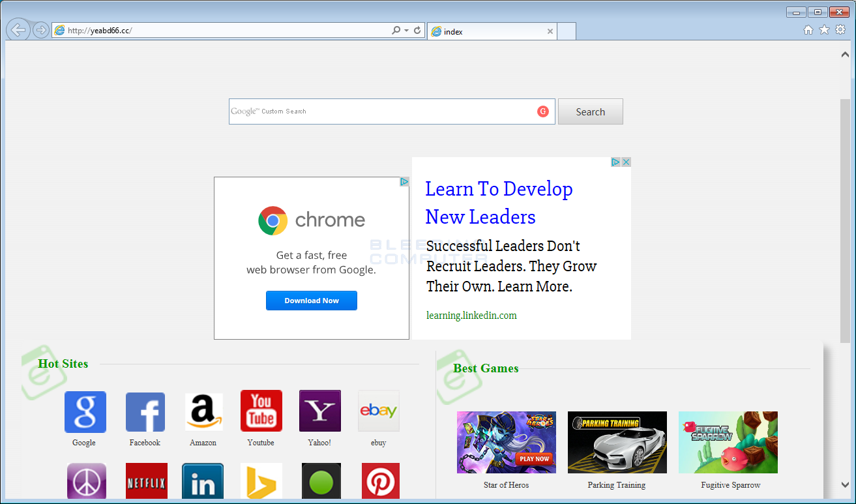Image resolution: width=856 pixels, height=504 pixels.
Task: Click the Hot Sites heading
Action: coord(63,364)
